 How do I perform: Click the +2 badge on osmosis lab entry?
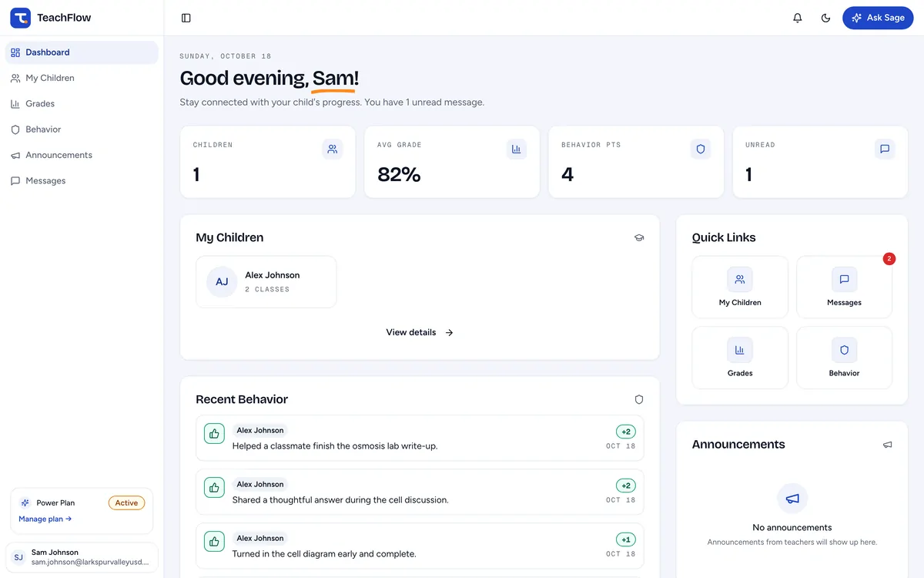click(626, 432)
